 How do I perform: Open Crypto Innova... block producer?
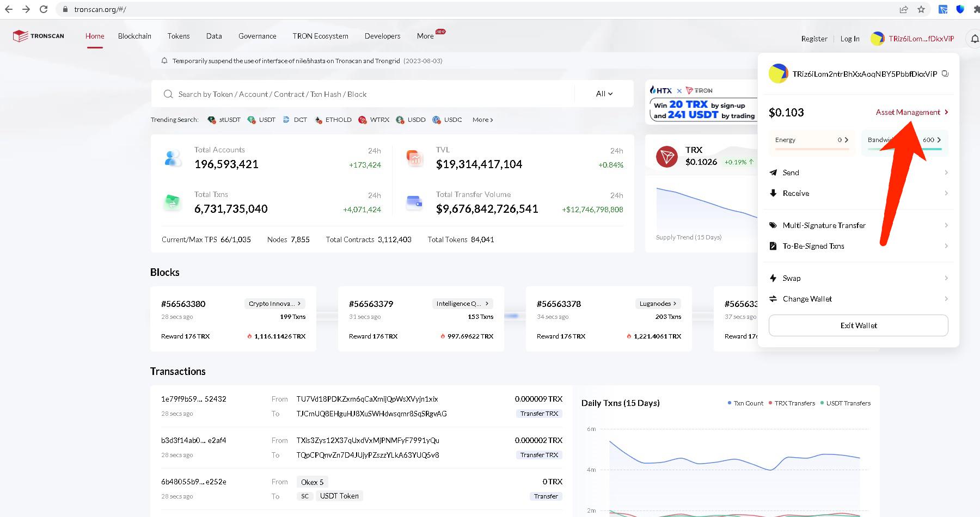275,304
